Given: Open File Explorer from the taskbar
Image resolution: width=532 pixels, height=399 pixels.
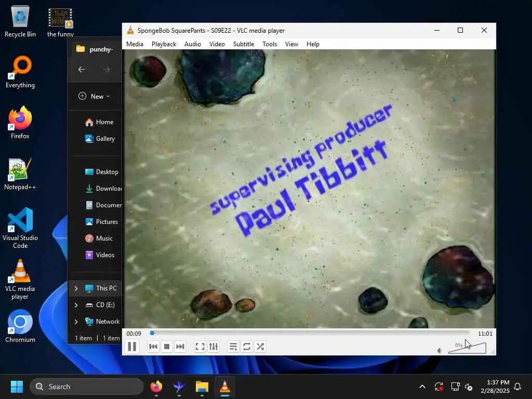Looking at the screenshot, I should [202, 387].
